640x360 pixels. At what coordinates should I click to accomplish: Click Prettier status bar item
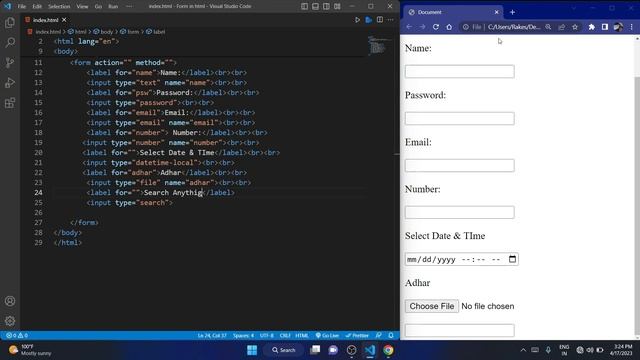tap(357, 336)
